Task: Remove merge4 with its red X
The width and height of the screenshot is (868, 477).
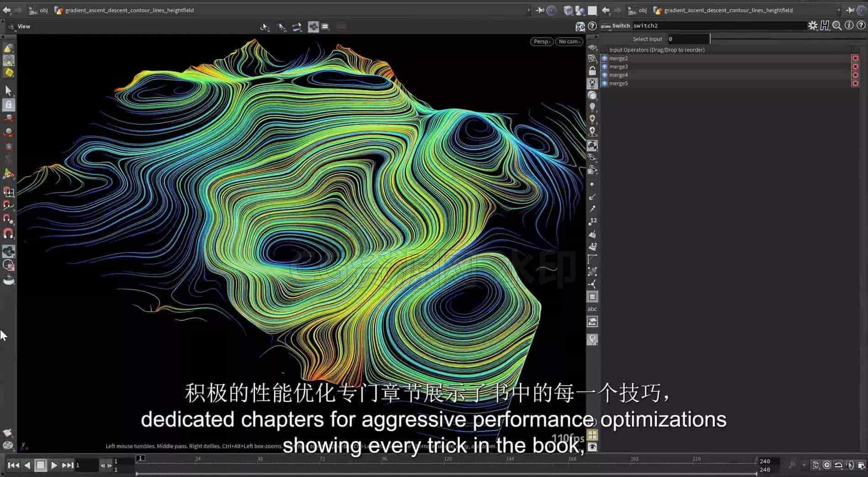Action: coord(855,75)
